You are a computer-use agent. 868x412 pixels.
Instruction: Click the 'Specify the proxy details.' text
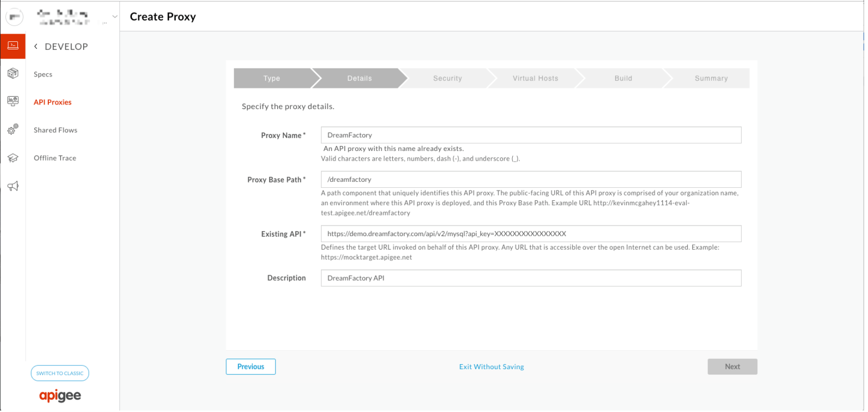coord(288,106)
